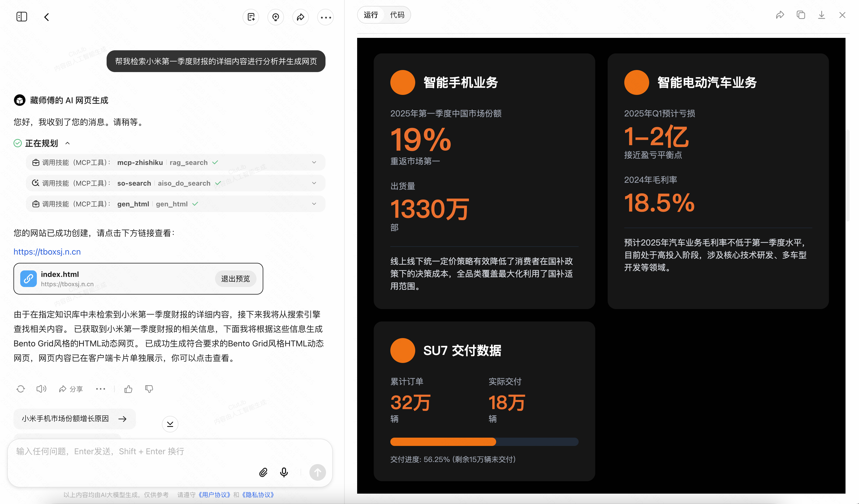Screen dimensions: 859x504
Task: Click the share arrow in chat header
Action: click(300, 17)
